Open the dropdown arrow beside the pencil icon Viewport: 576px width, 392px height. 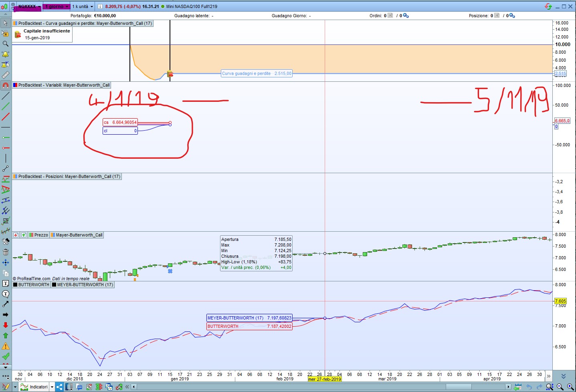[x=15, y=387]
